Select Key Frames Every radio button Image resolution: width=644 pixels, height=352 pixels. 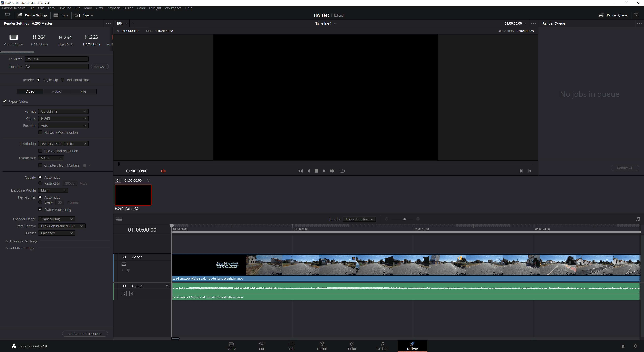[40, 202]
